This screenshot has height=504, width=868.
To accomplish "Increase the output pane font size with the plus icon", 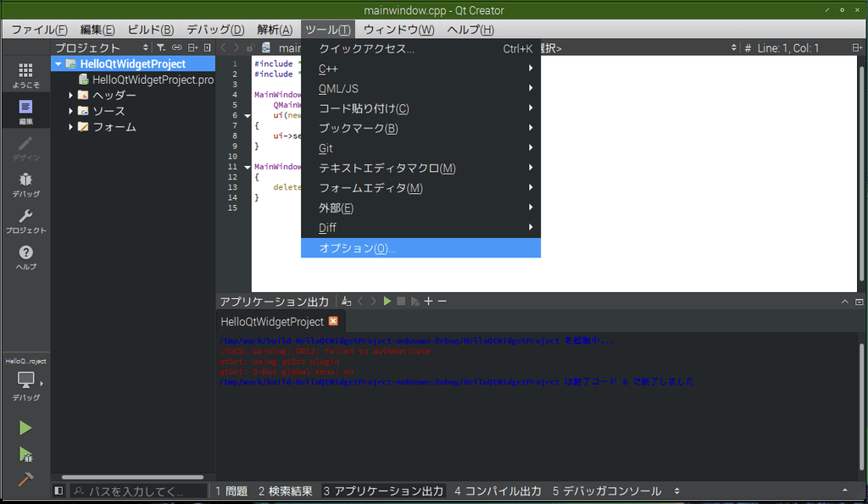I will [x=428, y=301].
